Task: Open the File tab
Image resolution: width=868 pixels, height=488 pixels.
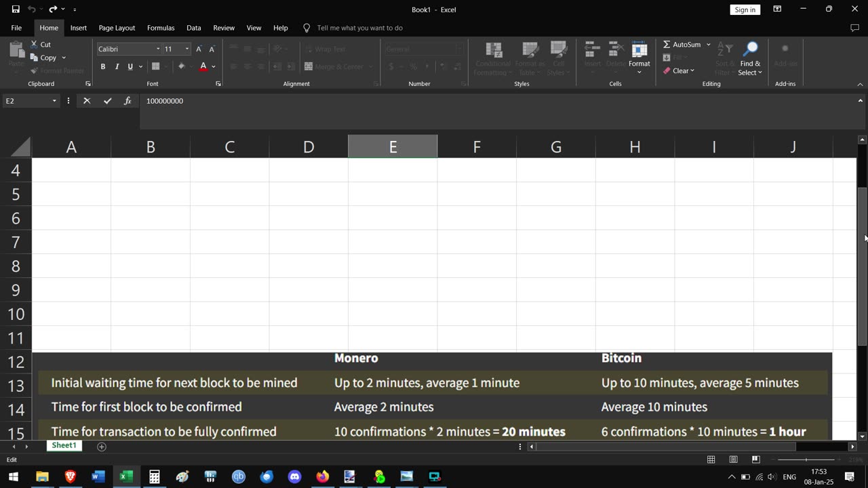Action: pos(16,28)
